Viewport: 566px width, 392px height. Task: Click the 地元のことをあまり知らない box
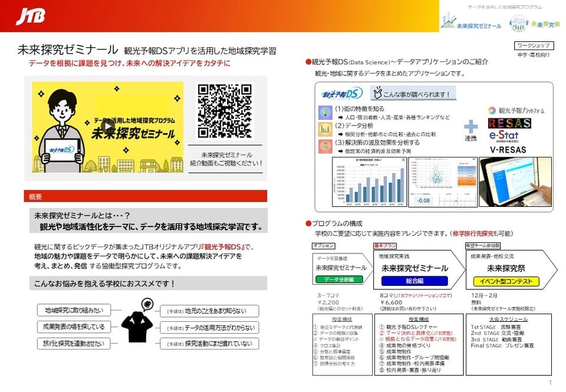(x=209, y=311)
